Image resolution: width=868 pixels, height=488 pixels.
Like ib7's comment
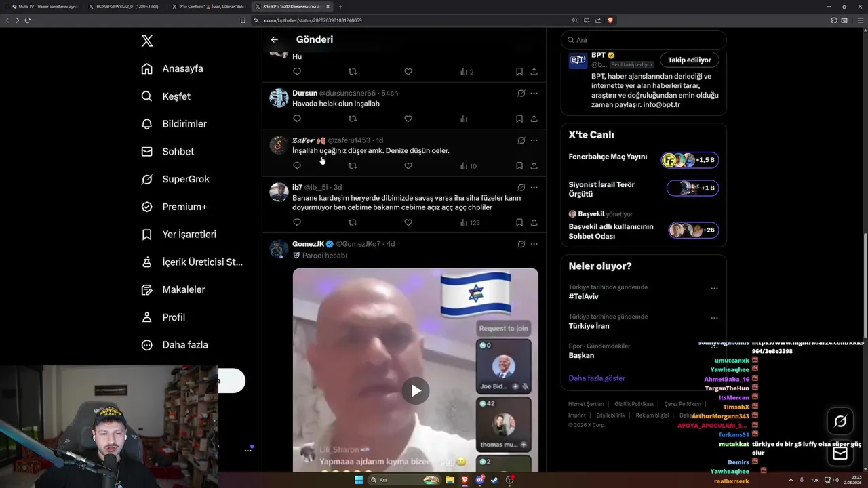click(408, 222)
